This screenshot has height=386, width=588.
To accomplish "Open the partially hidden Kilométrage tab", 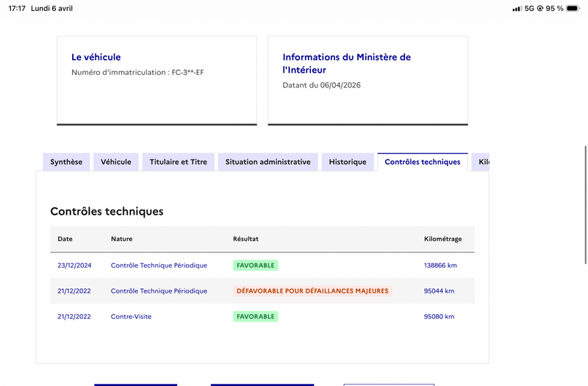I will pyautogui.click(x=481, y=162).
